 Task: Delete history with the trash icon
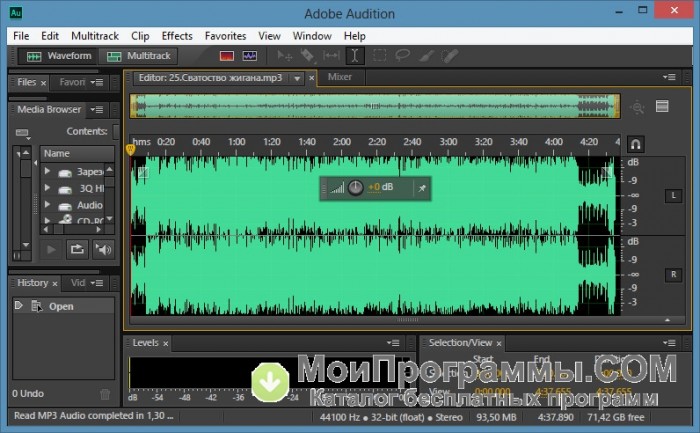pos(105,394)
